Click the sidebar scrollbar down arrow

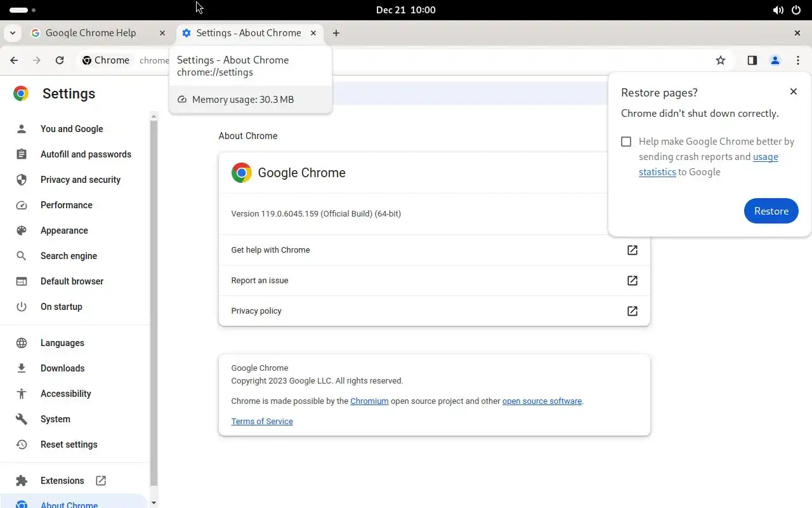[x=154, y=503]
